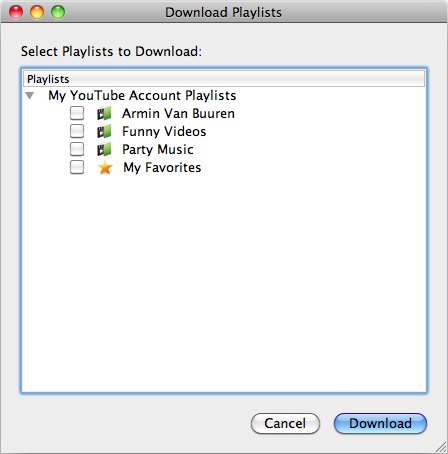Close the Download Playlists window

(x=16, y=12)
